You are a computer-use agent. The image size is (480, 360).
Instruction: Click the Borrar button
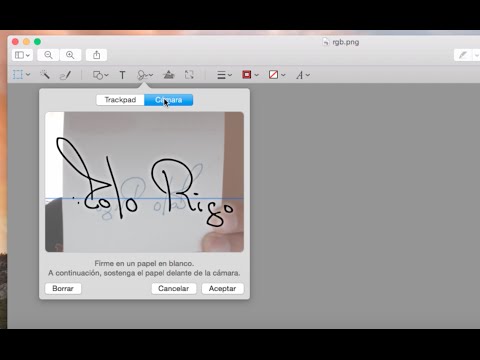[x=63, y=288]
